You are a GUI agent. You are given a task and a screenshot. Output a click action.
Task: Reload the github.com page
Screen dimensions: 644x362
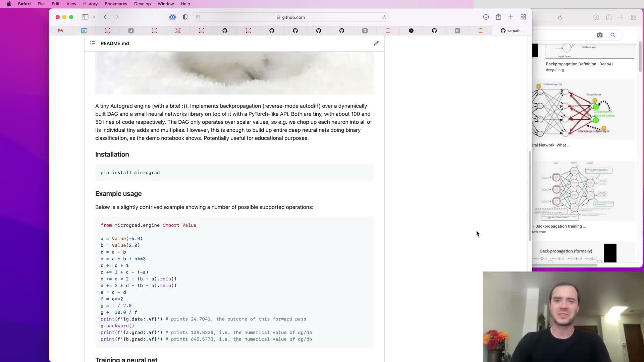pyautogui.click(x=384, y=17)
